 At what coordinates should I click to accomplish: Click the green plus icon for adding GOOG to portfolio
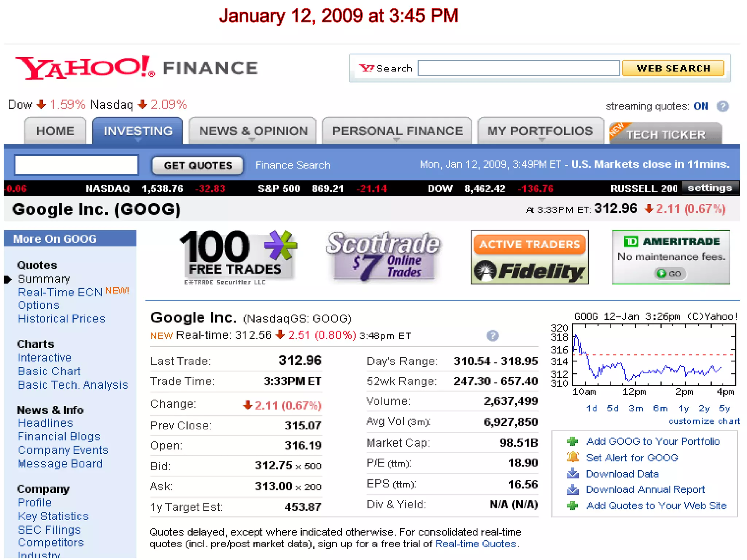pyautogui.click(x=573, y=442)
